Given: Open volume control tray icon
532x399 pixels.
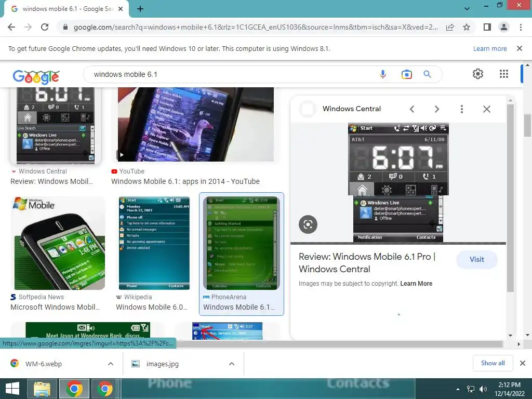Looking at the screenshot, I should pos(483,389).
